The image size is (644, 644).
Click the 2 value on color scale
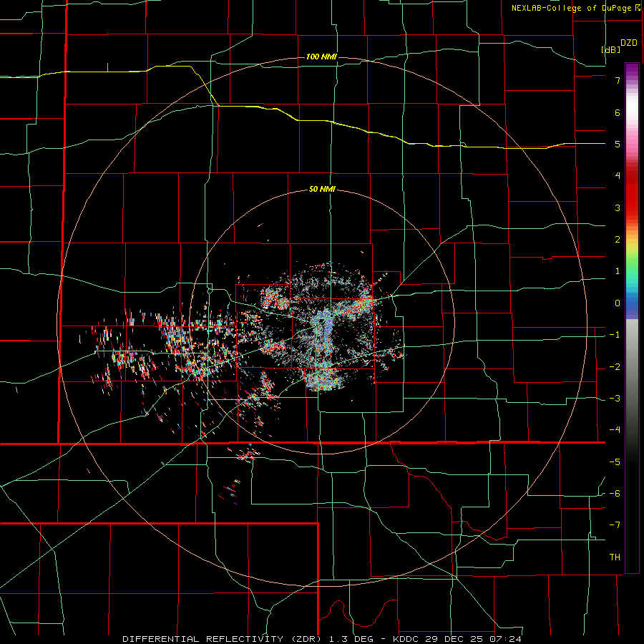[618, 240]
